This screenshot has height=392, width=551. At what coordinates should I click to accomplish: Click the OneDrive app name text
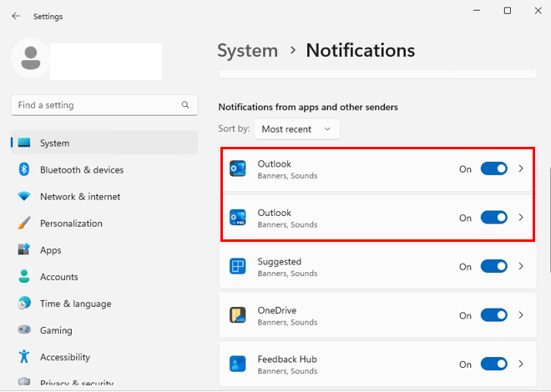pyautogui.click(x=277, y=310)
